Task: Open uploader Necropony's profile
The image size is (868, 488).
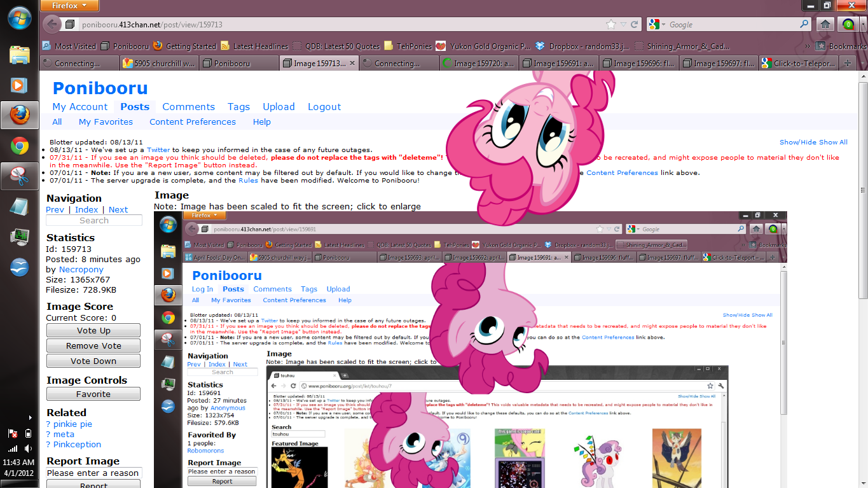Action: (x=81, y=269)
